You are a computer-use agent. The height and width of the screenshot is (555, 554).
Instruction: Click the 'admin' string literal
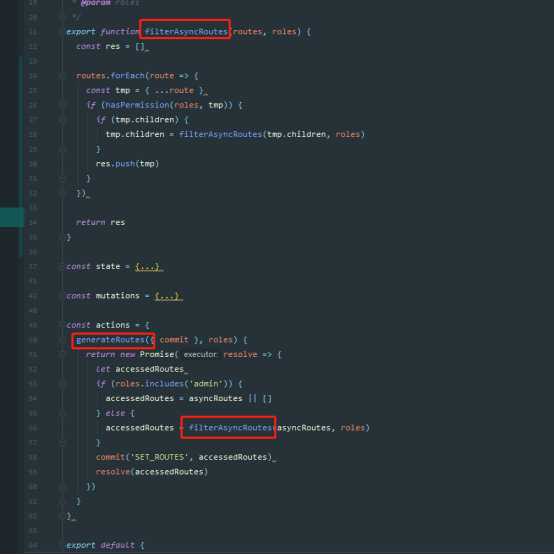[x=206, y=384]
